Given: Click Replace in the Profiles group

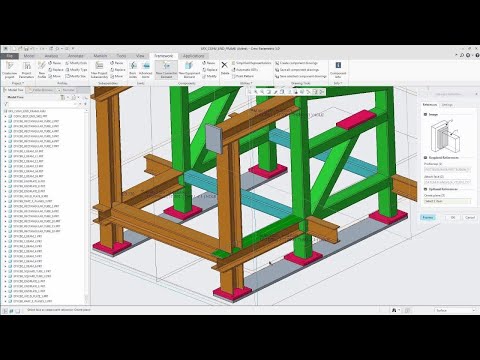Looking at the screenshot, I should 56,70.
